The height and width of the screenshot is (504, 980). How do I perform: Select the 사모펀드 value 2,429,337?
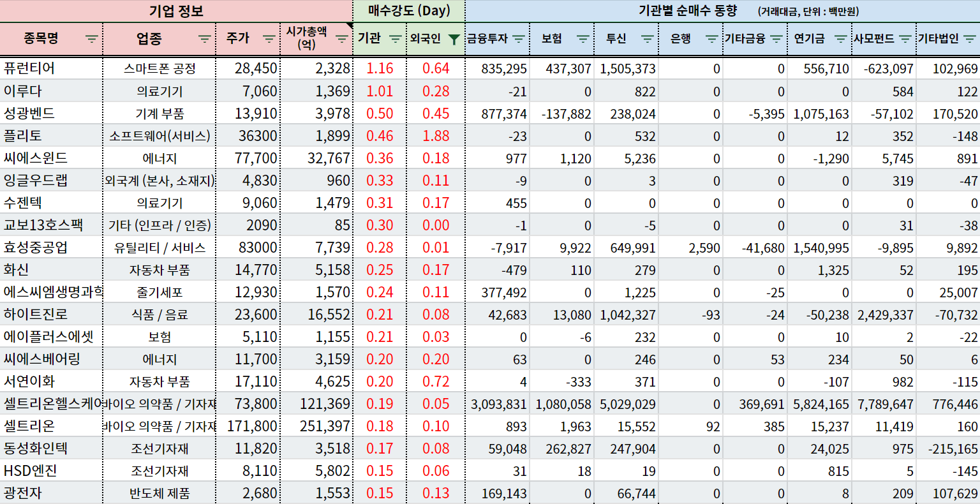(884, 314)
